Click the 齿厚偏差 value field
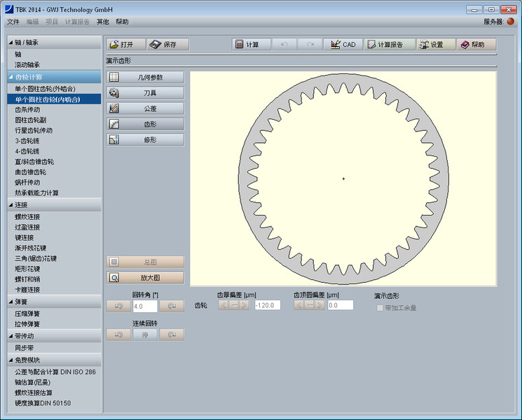522x420 pixels. coord(267,305)
